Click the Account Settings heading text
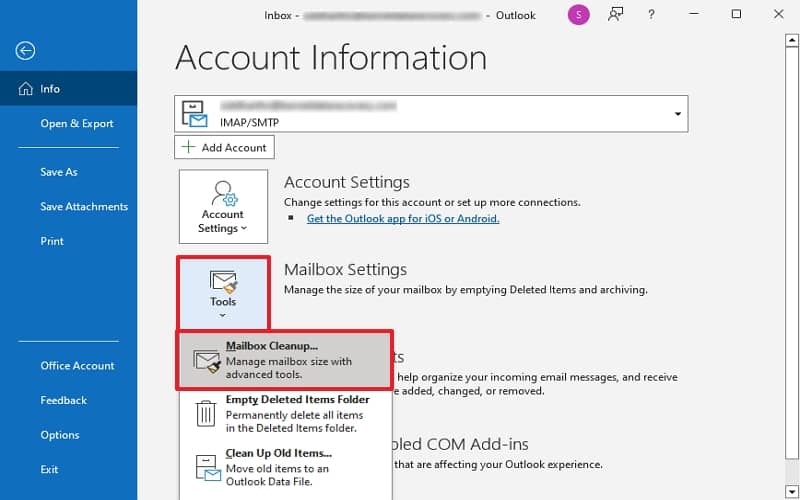 pos(347,182)
